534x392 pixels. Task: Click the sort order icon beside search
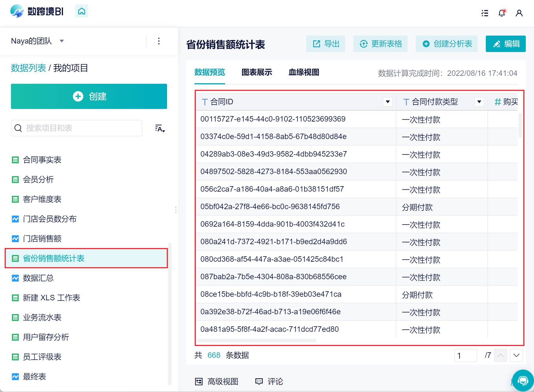pyautogui.click(x=160, y=128)
